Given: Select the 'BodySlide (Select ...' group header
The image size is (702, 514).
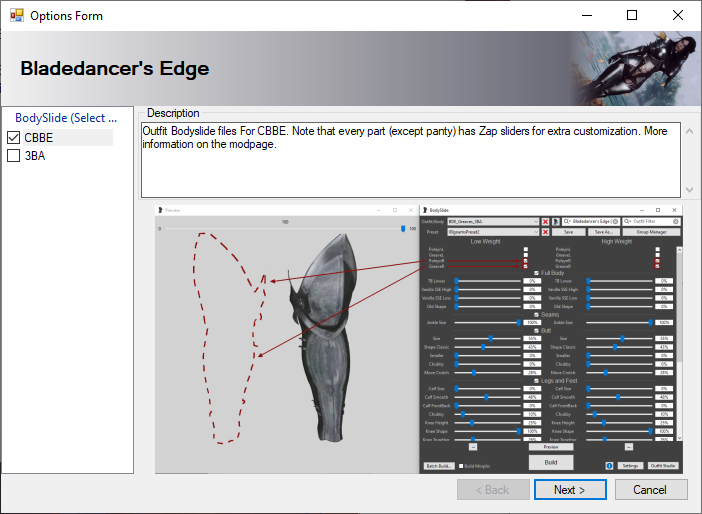Looking at the screenshot, I should pyautogui.click(x=66, y=118).
